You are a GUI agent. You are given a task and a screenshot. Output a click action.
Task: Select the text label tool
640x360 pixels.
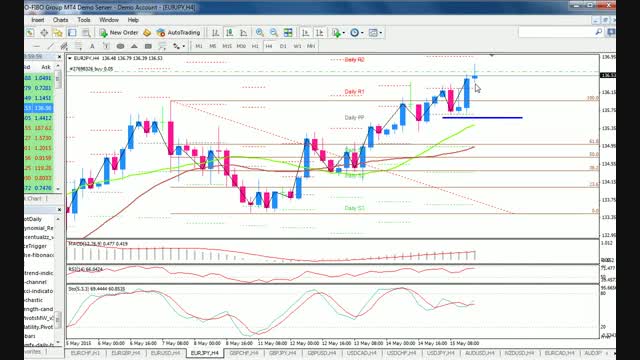(x=92, y=46)
